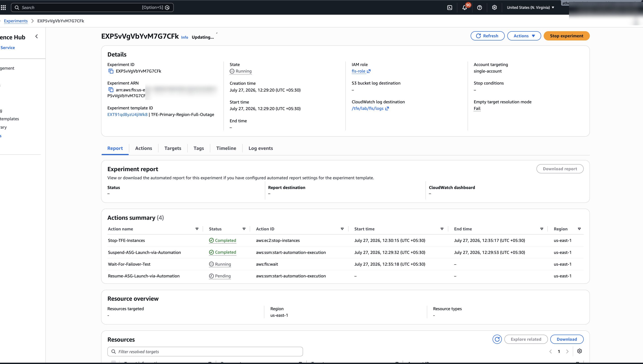Click Download report button
Screen dimensions: 643x364
(560, 169)
